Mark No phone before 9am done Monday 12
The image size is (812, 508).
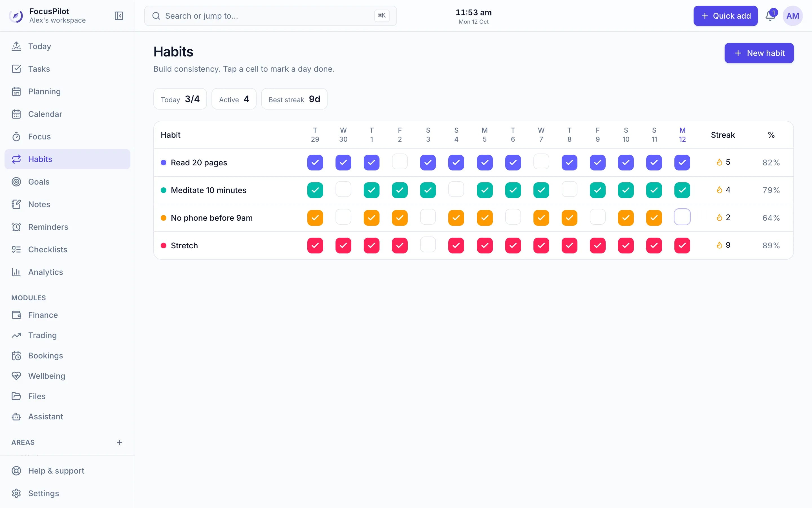[x=682, y=217]
